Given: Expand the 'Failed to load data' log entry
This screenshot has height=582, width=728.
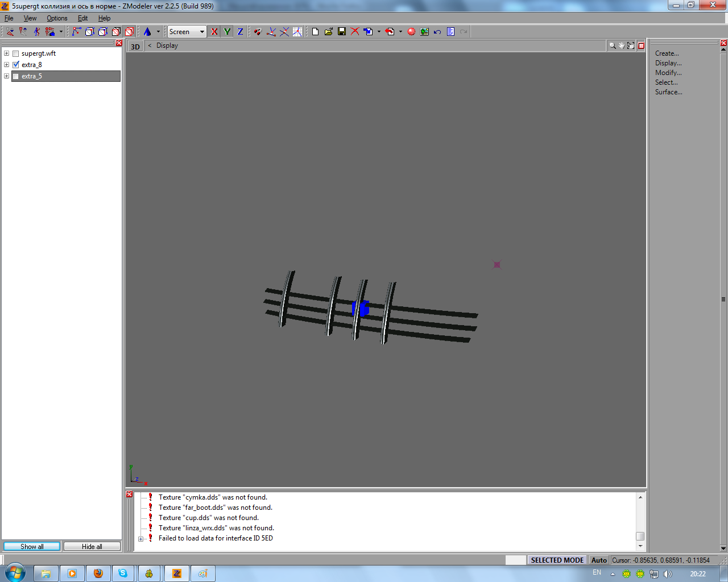Looking at the screenshot, I should pyautogui.click(x=140, y=539).
